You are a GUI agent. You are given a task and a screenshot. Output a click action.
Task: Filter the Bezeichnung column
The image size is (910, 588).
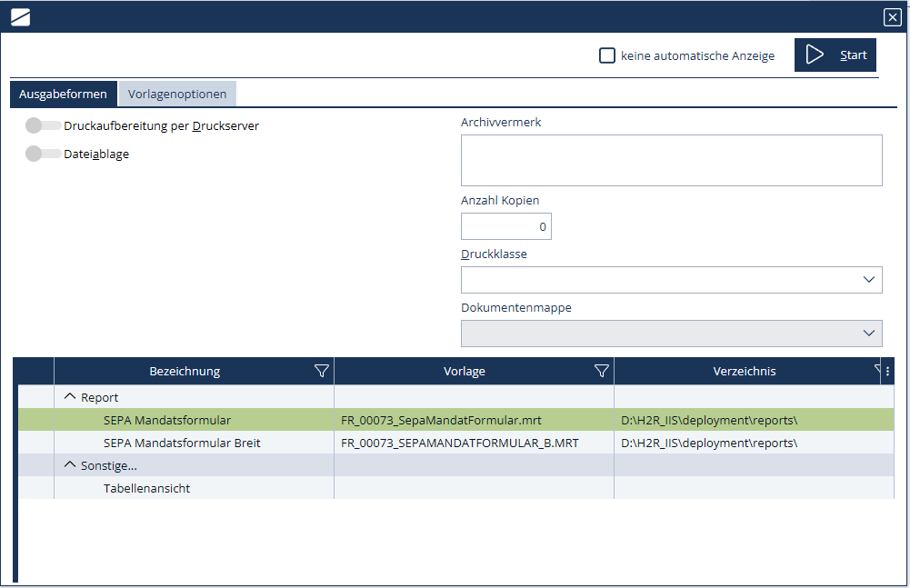[x=322, y=371]
